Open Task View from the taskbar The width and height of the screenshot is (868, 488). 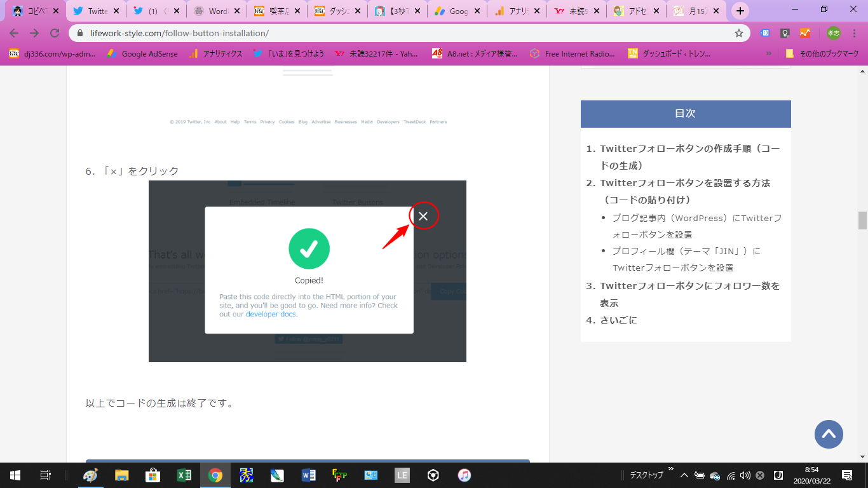[x=45, y=475]
